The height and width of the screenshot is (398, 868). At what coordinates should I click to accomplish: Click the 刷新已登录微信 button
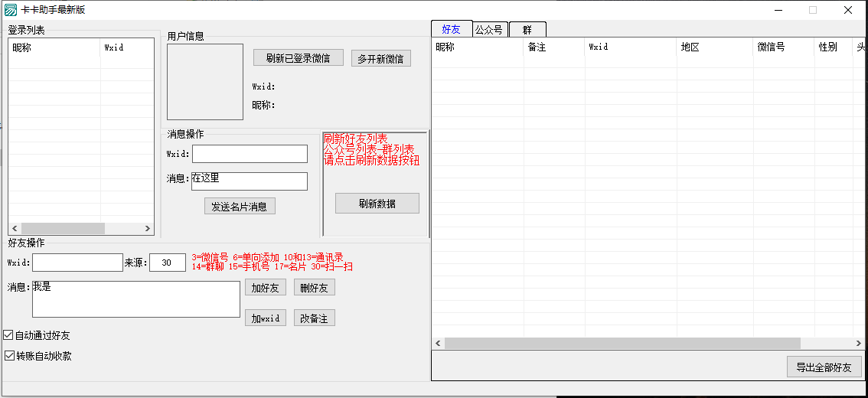[x=298, y=58]
